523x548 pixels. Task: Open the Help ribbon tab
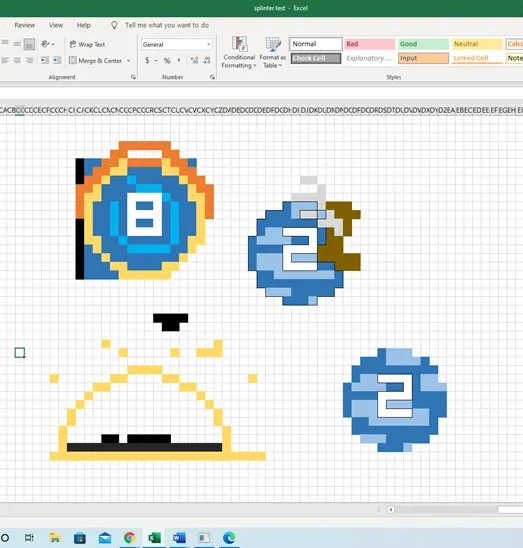coord(84,25)
